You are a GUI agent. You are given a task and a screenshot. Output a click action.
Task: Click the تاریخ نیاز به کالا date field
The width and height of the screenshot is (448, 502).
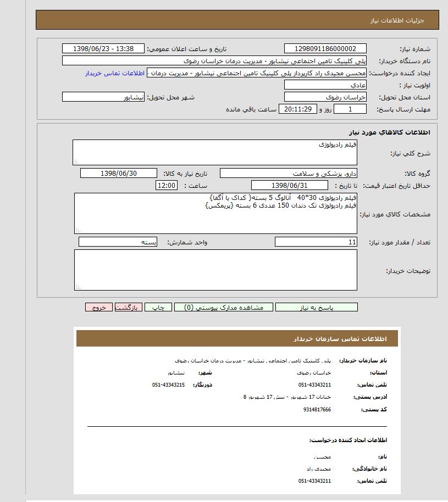pyautogui.click(x=118, y=174)
